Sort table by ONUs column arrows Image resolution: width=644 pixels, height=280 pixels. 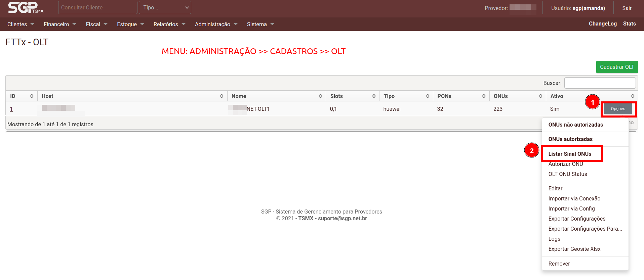coord(540,96)
